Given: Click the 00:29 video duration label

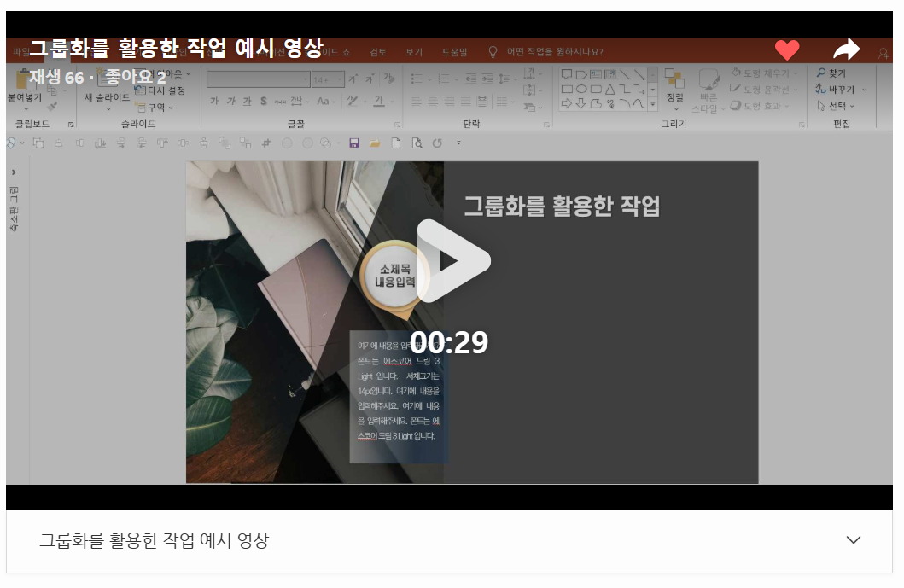Looking at the screenshot, I should 449,342.
